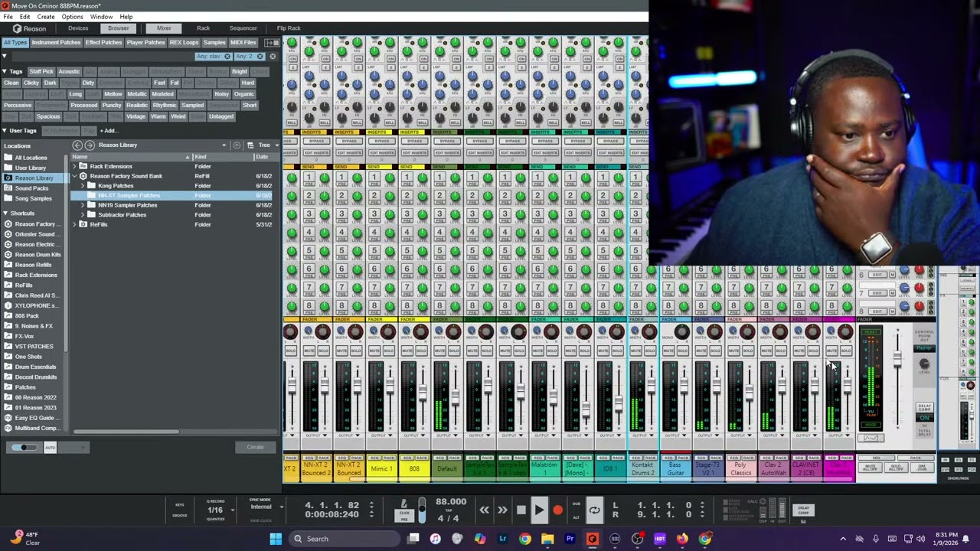Stop playback with the transport Stop button

pos(521,510)
